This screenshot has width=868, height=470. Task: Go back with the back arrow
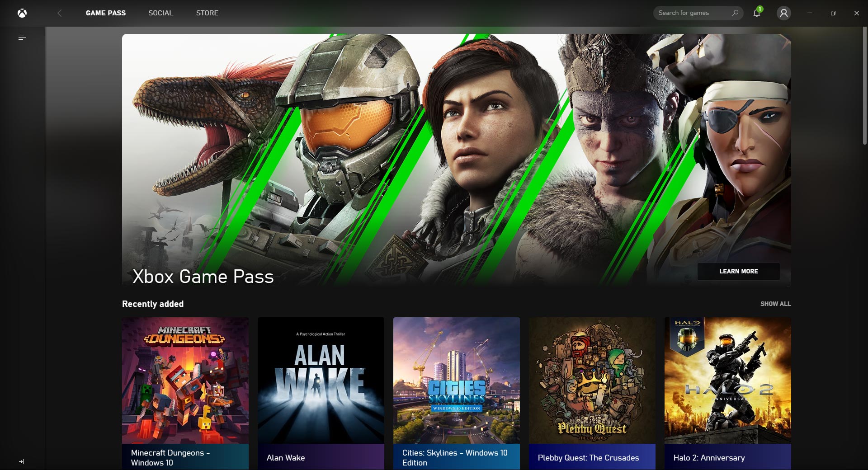click(x=59, y=13)
